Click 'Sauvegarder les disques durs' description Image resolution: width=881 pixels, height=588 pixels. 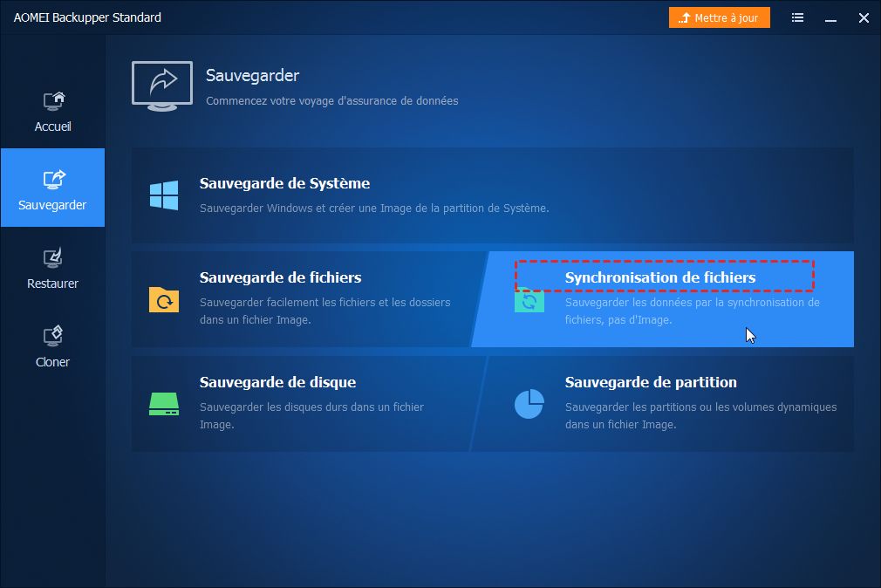click(x=311, y=415)
